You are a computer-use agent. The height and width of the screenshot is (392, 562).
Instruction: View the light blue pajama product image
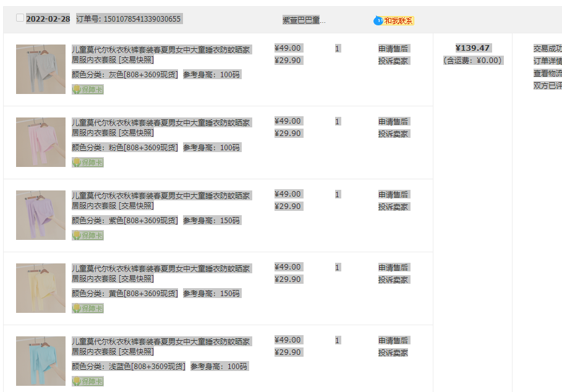(x=41, y=361)
